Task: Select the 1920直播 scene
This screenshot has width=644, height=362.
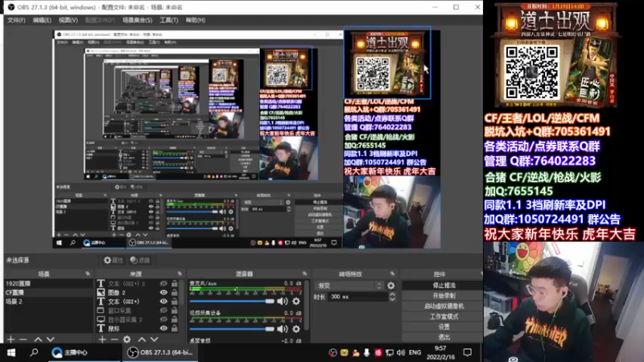Action: pos(48,283)
